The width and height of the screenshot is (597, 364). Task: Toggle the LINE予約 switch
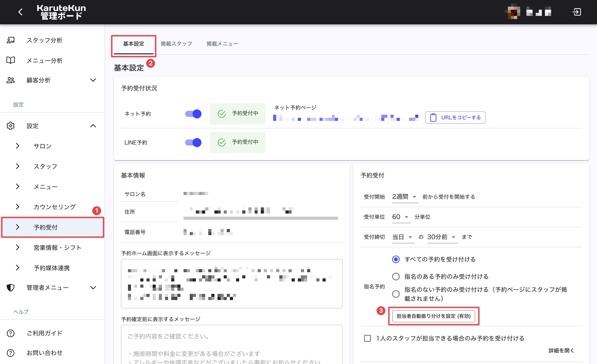(193, 142)
